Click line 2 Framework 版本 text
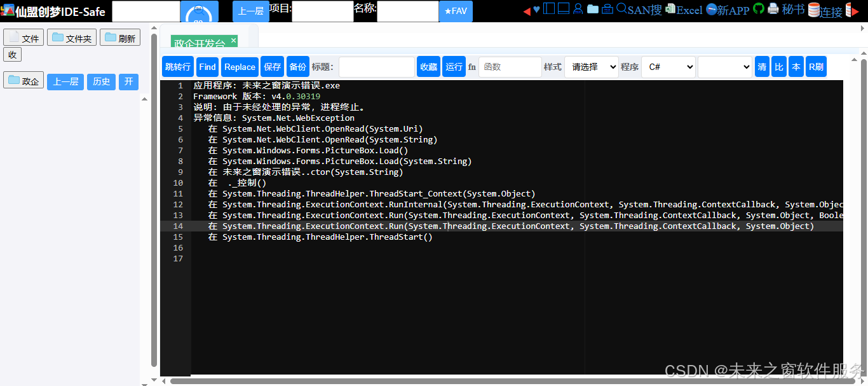Viewport: 868px width, 386px height. click(x=257, y=96)
